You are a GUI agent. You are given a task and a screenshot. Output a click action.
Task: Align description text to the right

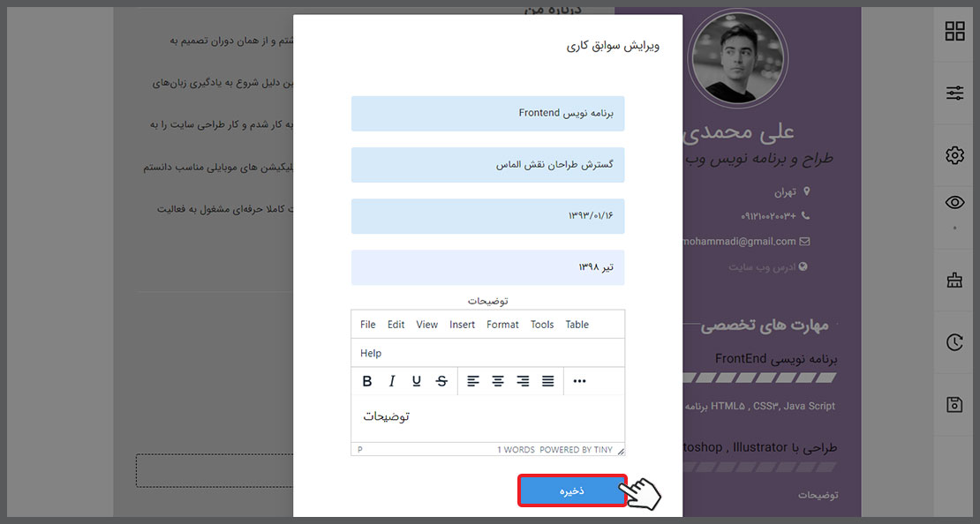click(523, 381)
